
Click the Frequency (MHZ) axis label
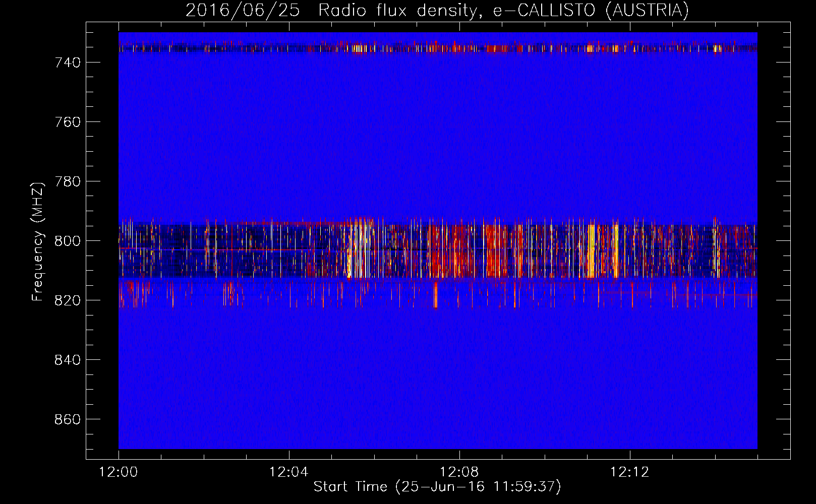(38, 241)
